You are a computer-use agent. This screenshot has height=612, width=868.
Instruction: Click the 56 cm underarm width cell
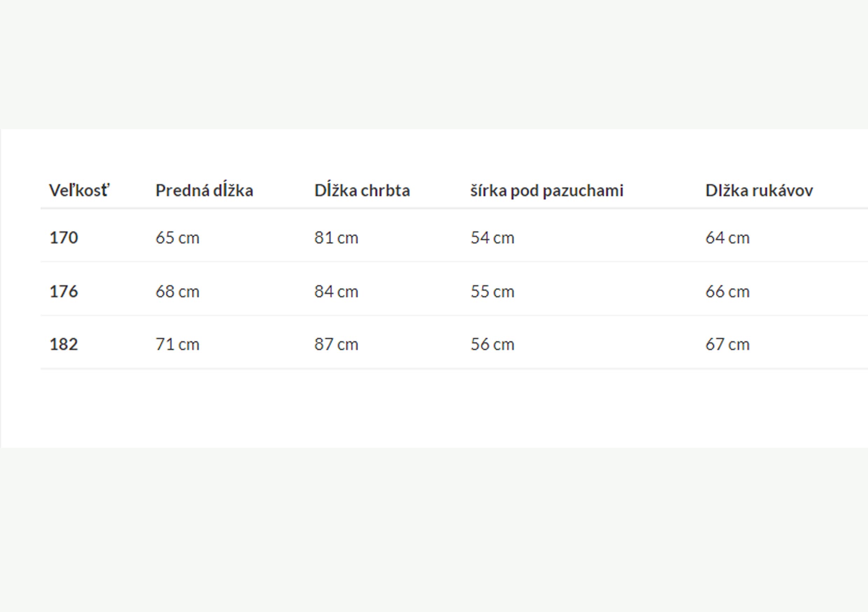[492, 344]
